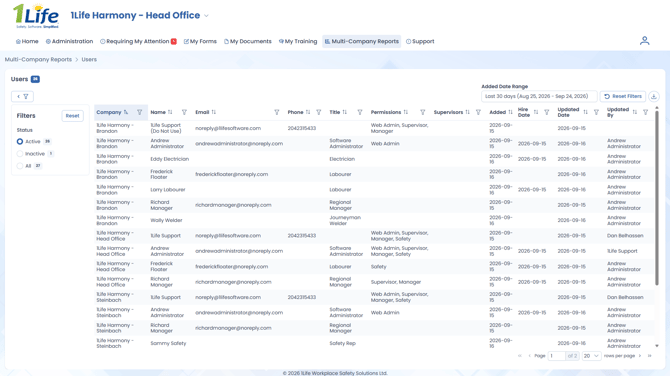Open the user profile icon
Image resolution: width=670 pixels, height=376 pixels.
point(644,41)
